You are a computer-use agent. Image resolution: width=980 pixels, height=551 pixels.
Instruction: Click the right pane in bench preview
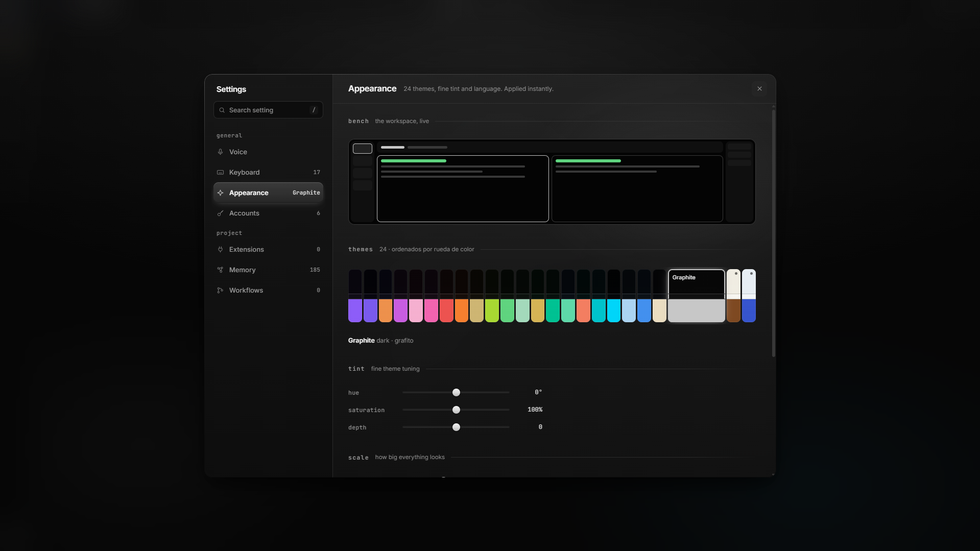(637, 188)
